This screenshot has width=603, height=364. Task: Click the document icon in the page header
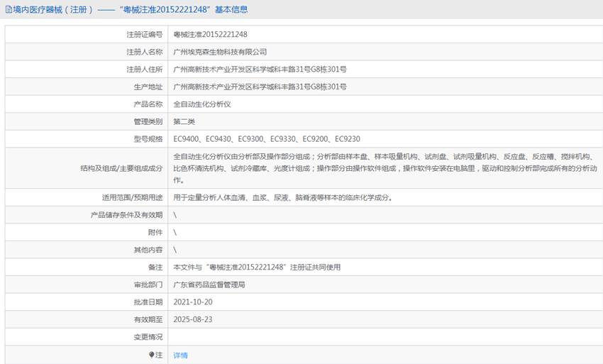tap(9, 10)
